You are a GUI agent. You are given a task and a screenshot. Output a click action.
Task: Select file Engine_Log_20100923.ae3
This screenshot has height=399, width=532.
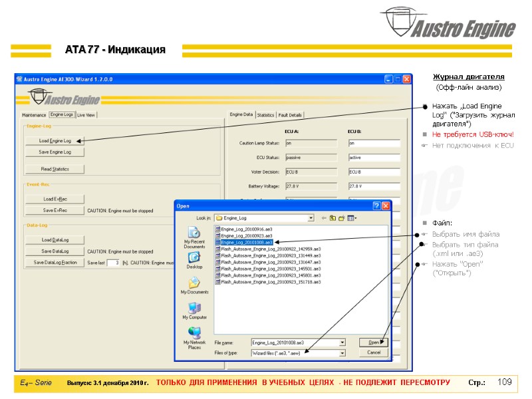click(244, 236)
